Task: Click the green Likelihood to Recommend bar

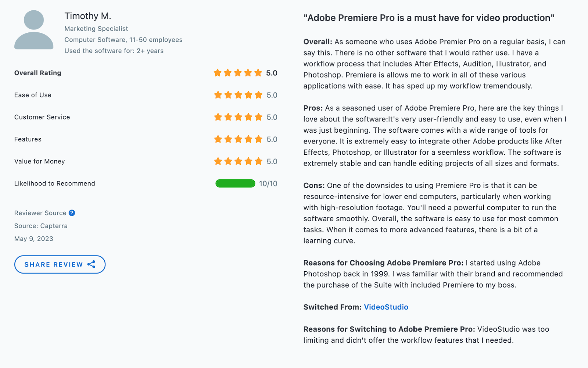Action: [x=235, y=183]
